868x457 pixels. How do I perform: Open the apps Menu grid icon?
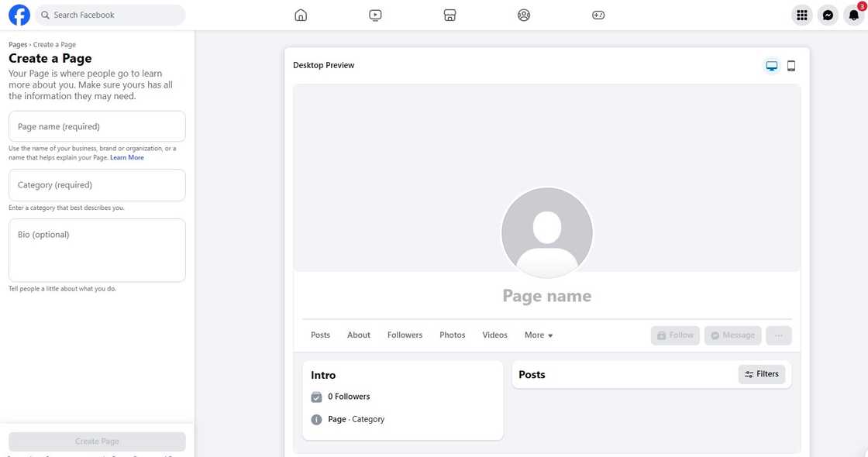801,15
